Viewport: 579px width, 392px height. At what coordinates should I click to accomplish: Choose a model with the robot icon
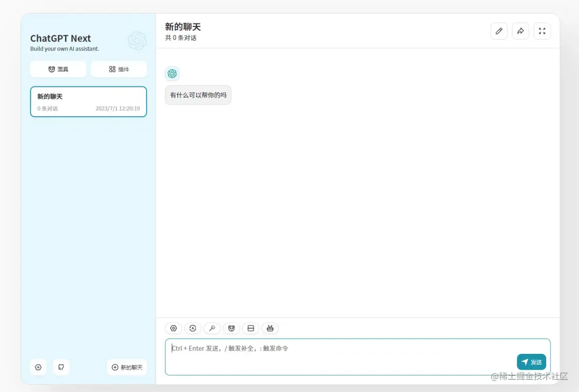coord(270,328)
